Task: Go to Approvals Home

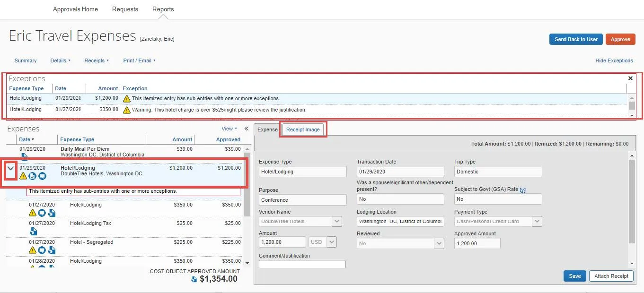Action: 75,9
